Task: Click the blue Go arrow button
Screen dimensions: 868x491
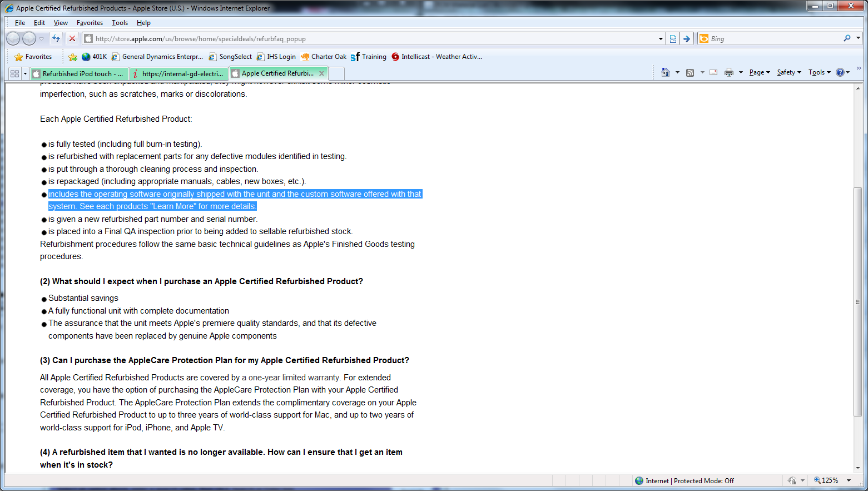Action: tap(687, 39)
